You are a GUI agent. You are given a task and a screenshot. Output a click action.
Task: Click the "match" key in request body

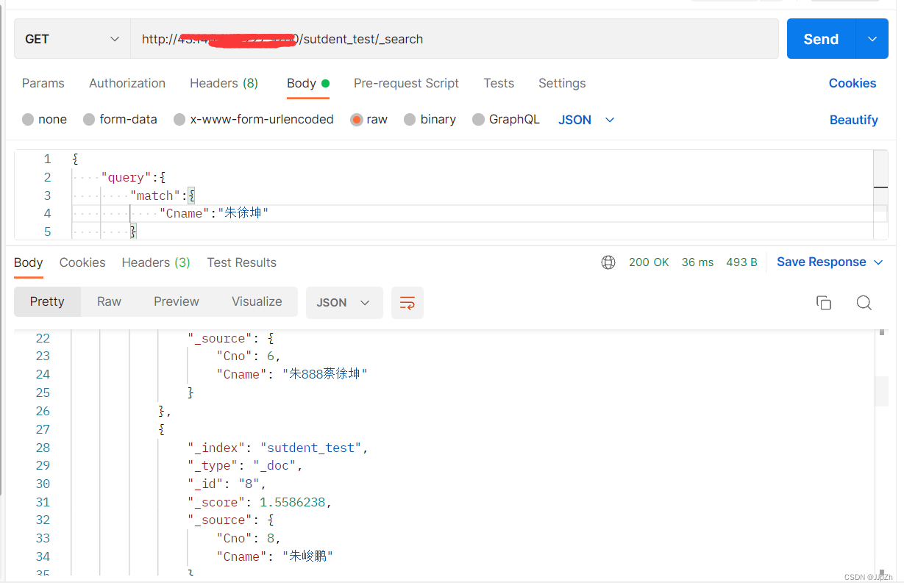click(x=155, y=196)
